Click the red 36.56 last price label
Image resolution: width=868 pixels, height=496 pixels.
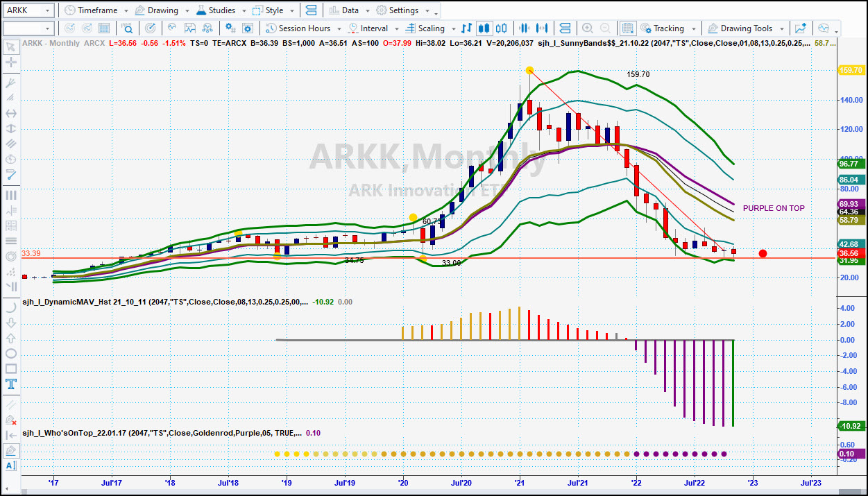851,253
